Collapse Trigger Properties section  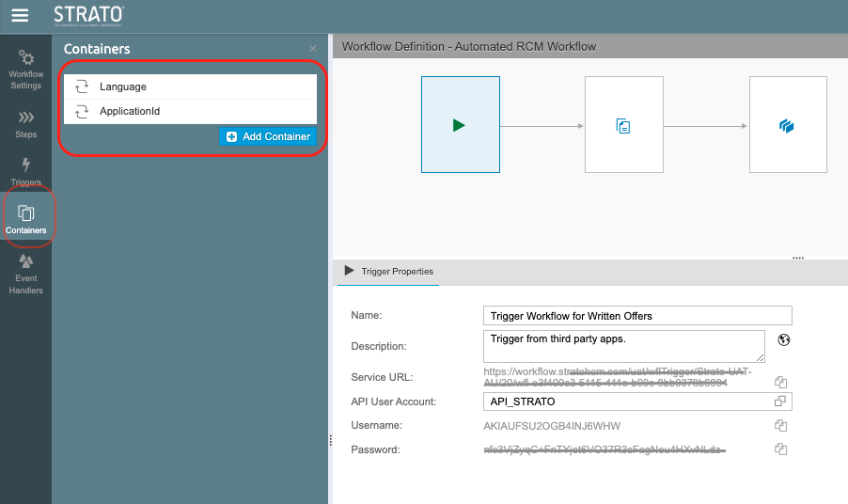350,271
